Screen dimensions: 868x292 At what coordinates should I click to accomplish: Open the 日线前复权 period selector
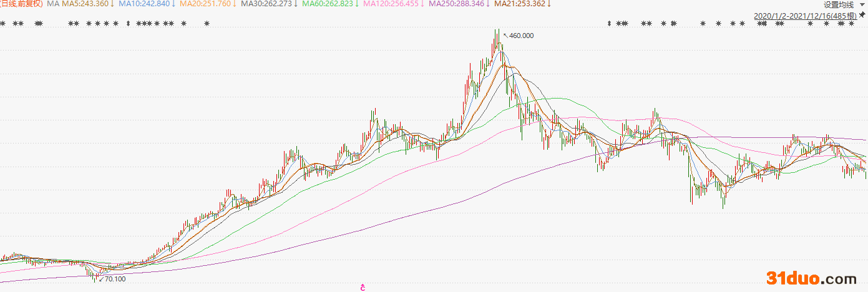point(21,4)
